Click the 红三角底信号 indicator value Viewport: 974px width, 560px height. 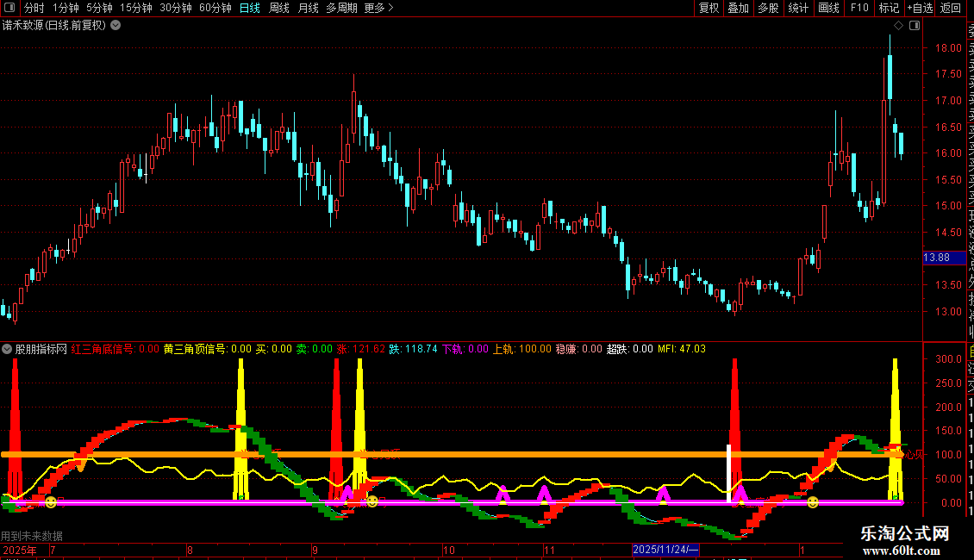[115, 350]
